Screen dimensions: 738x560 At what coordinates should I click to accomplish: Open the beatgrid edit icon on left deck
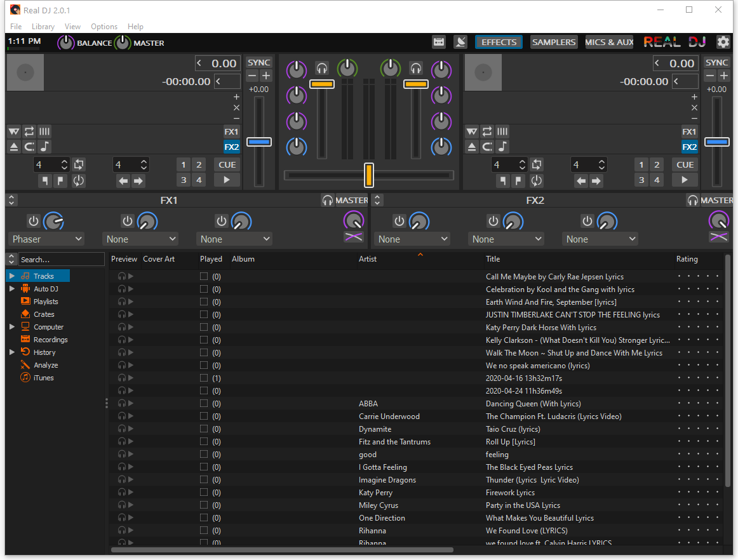44,131
